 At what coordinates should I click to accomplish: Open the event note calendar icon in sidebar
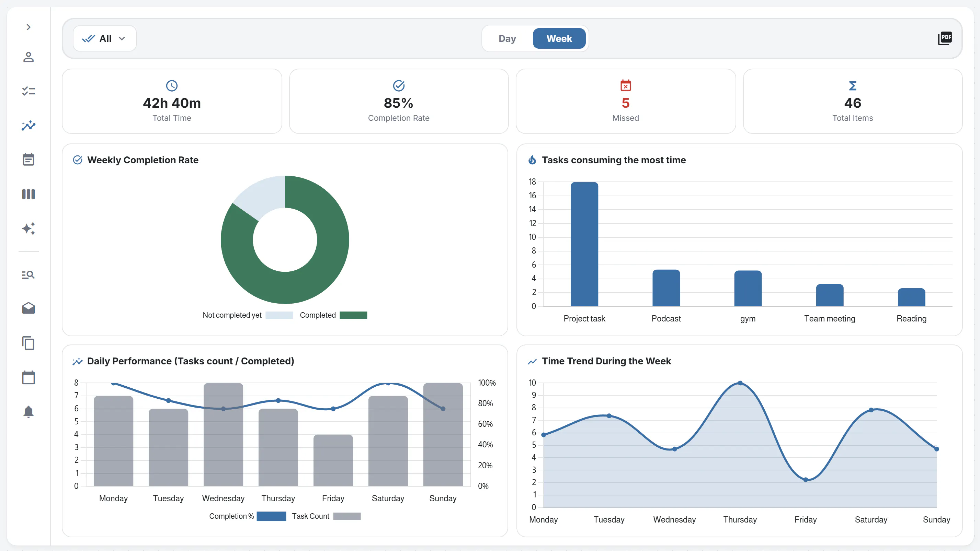point(29,159)
